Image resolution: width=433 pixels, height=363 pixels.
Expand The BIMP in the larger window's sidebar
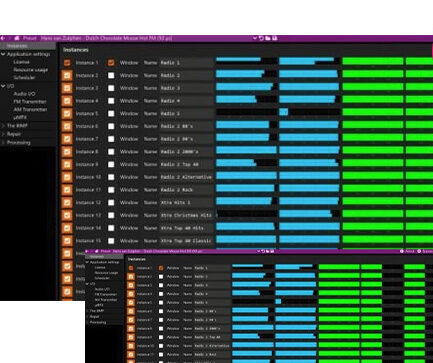pos(3,126)
